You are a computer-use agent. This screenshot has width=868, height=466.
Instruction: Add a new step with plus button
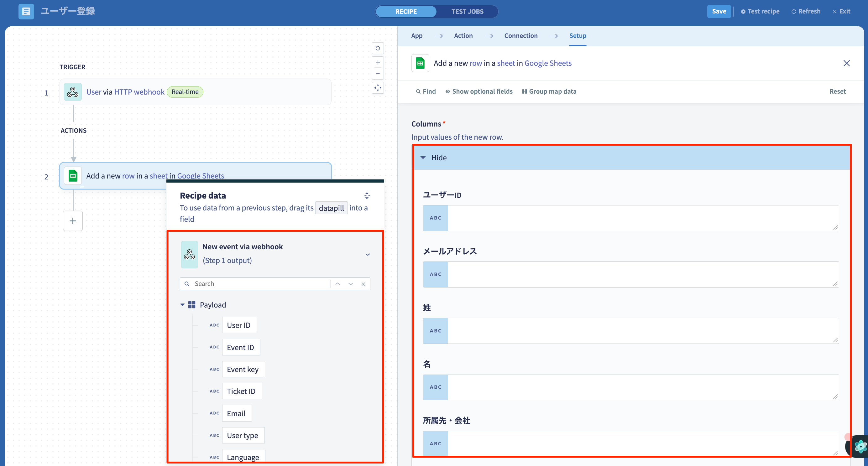pos(73,221)
